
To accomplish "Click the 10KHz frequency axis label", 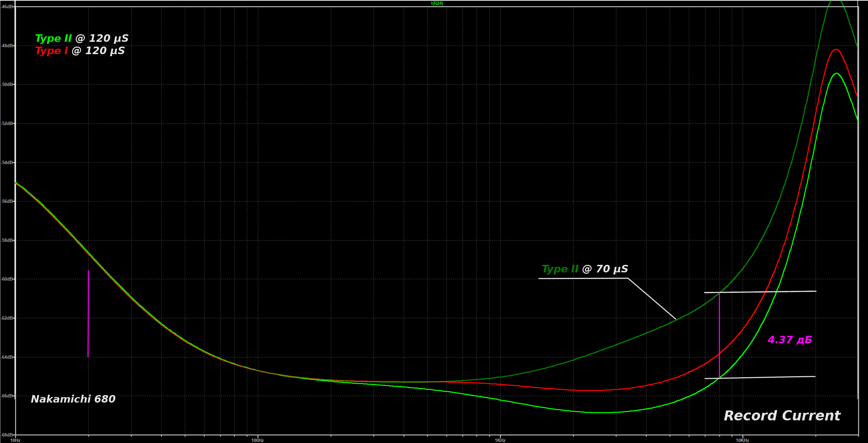I will [742, 440].
